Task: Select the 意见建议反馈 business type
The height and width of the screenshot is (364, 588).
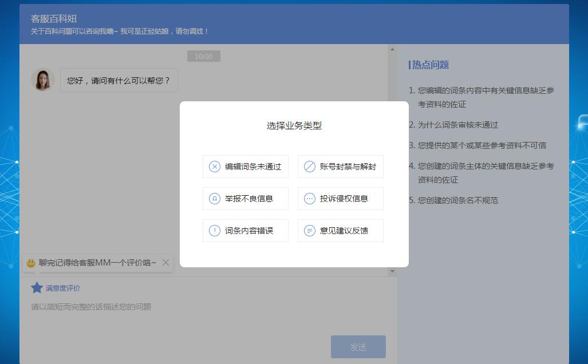Action: 340,230
